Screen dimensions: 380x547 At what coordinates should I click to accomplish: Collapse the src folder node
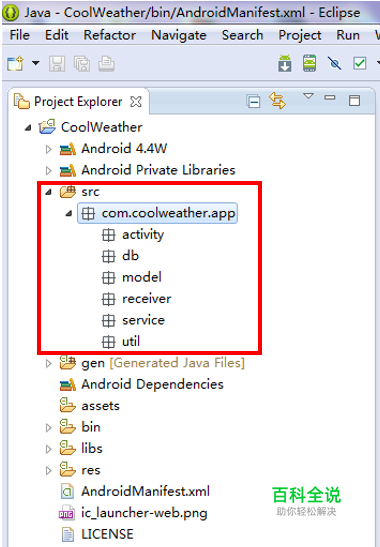pos(49,192)
